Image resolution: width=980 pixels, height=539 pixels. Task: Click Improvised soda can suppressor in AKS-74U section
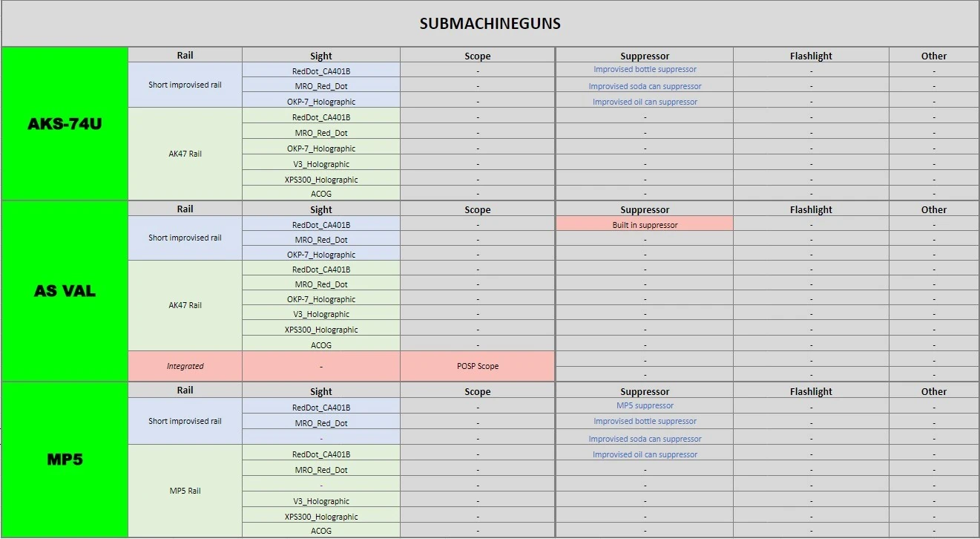(x=645, y=86)
